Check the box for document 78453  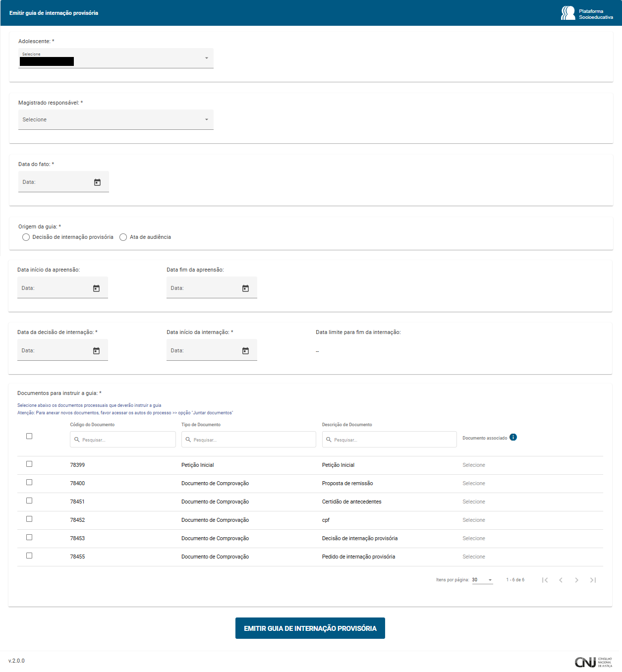[x=29, y=537]
